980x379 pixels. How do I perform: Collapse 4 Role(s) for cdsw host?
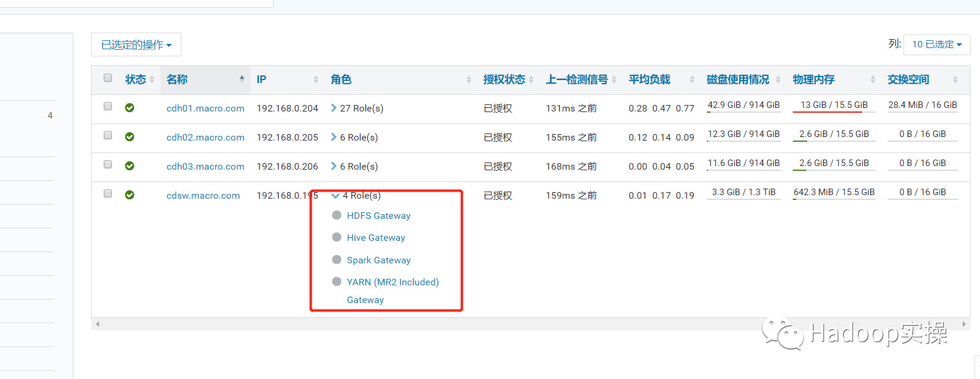[356, 195]
